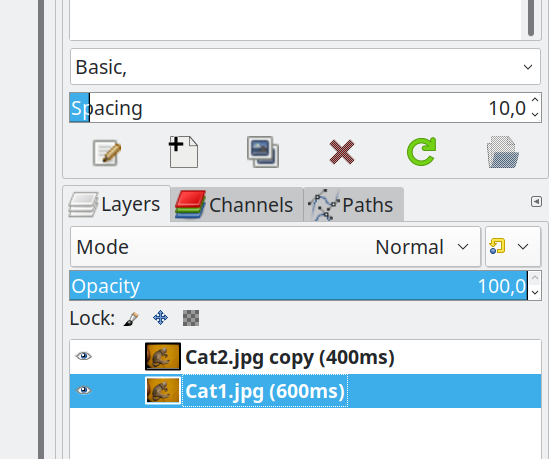Switch to the Paths tab

354,204
